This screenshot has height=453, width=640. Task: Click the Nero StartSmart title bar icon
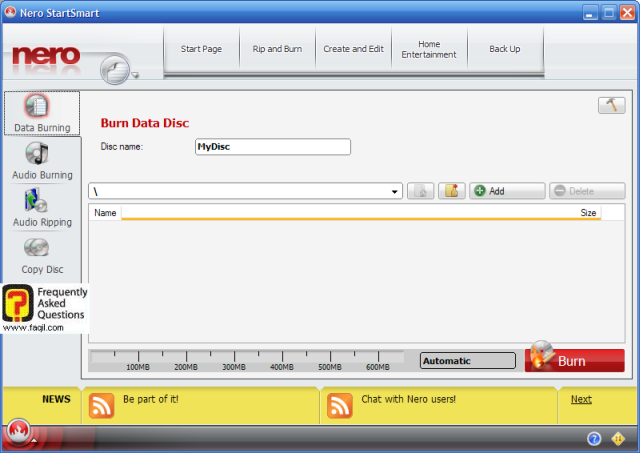(11, 13)
